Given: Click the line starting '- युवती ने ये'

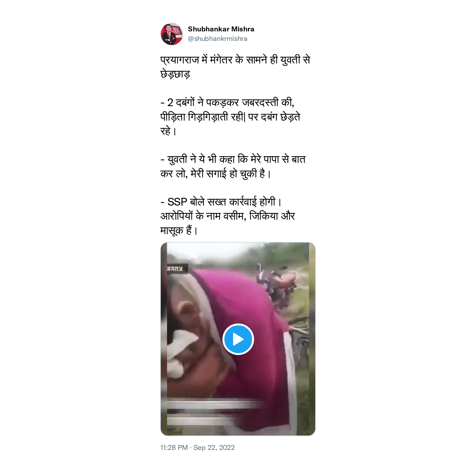Looking at the screenshot, I should (x=233, y=159).
